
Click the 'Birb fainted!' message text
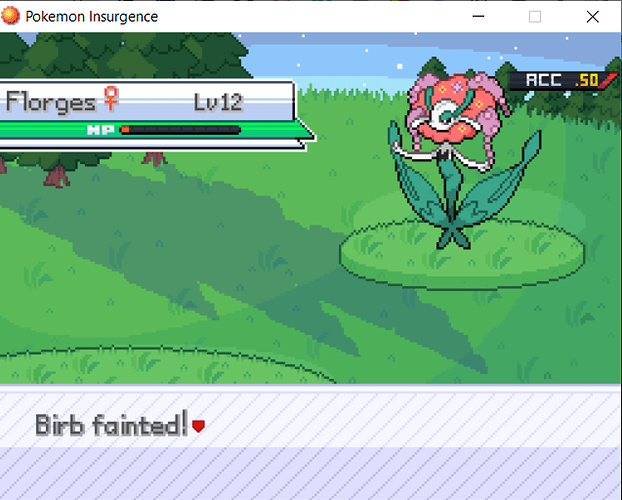[x=111, y=424]
